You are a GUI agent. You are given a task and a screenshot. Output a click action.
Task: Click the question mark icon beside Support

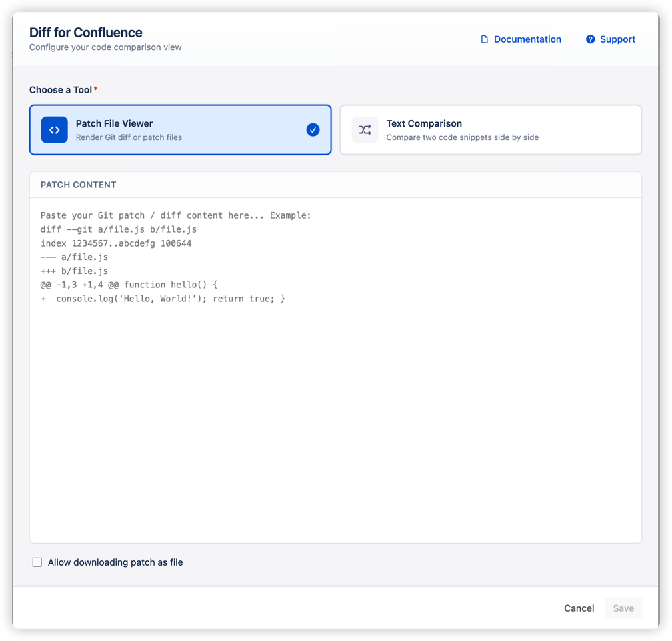pyautogui.click(x=589, y=39)
